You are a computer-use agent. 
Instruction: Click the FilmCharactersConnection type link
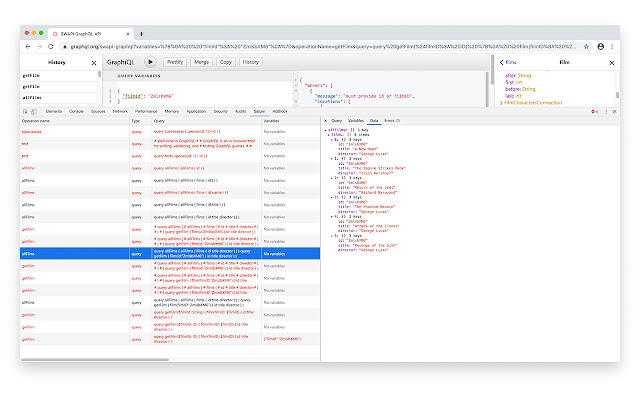click(533, 103)
